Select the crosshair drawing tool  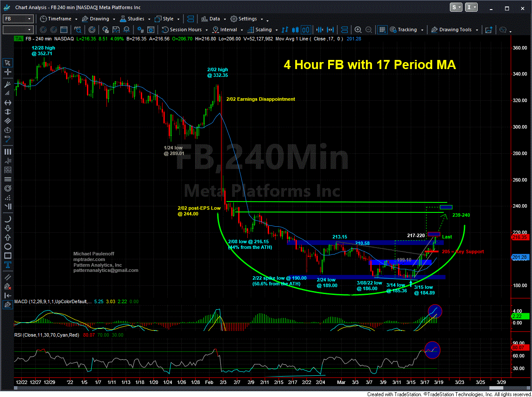(8, 72)
